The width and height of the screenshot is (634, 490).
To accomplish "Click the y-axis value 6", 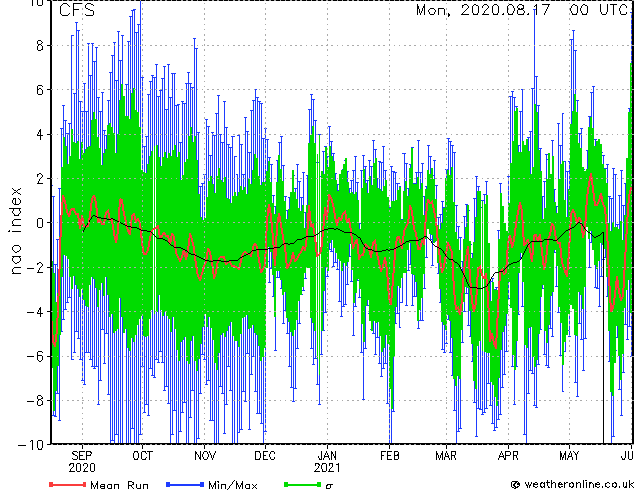I will click(40, 90).
